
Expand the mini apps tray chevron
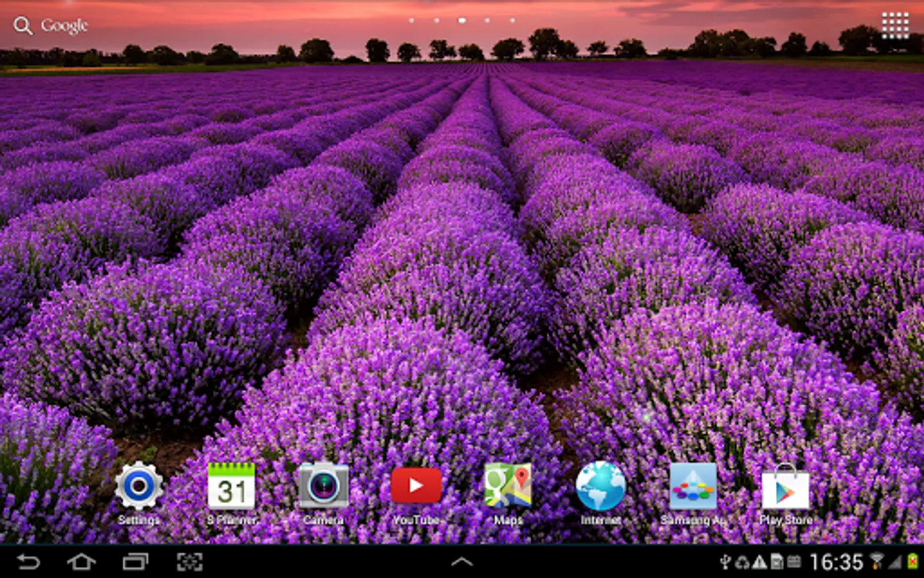462,562
